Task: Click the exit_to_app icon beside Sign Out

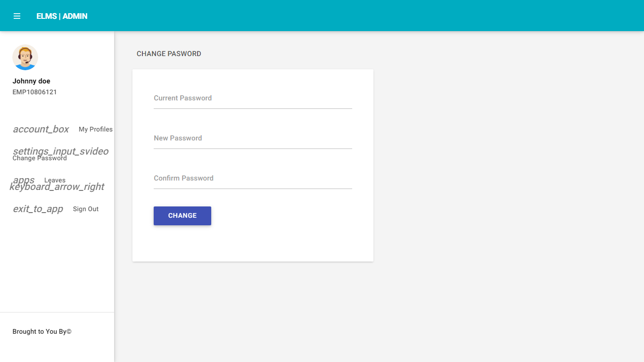Action: coord(38,209)
